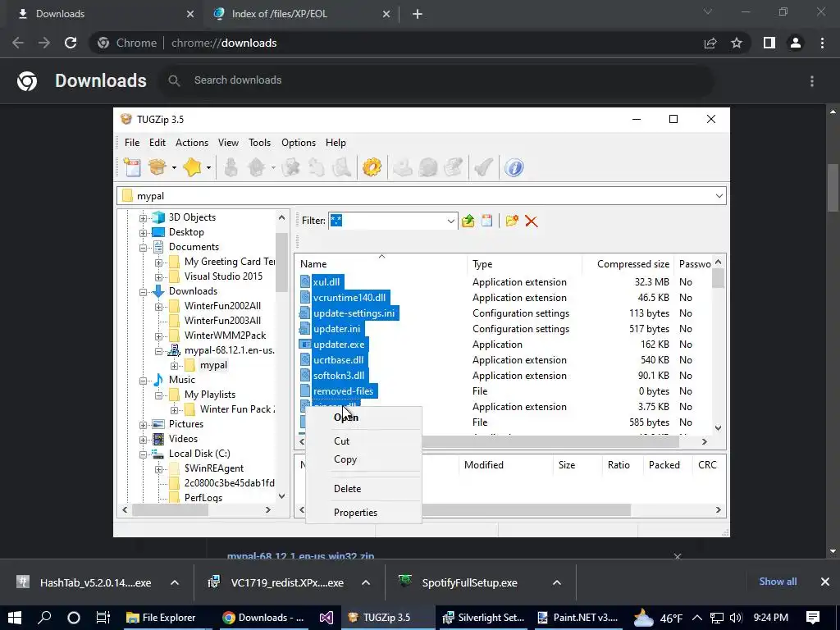This screenshot has width=840, height=630.
Task: Click the notepad icon next to the Filter box
Action: tap(487, 221)
